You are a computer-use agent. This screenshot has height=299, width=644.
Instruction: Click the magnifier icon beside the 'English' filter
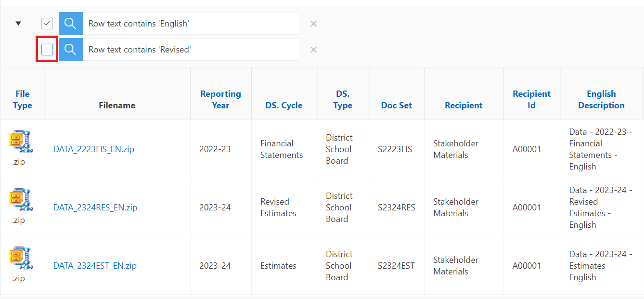[x=70, y=24]
